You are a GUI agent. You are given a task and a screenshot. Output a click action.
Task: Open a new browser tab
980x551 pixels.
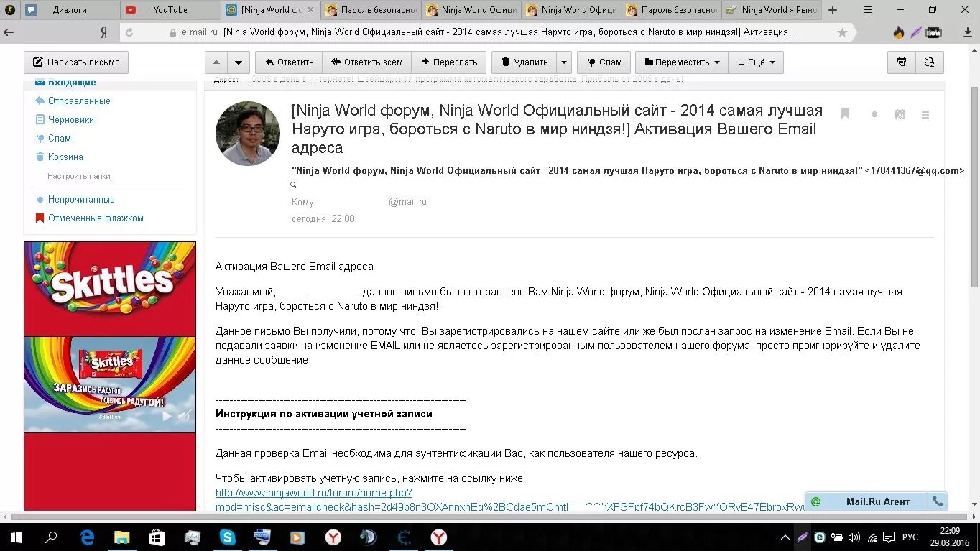click(833, 10)
